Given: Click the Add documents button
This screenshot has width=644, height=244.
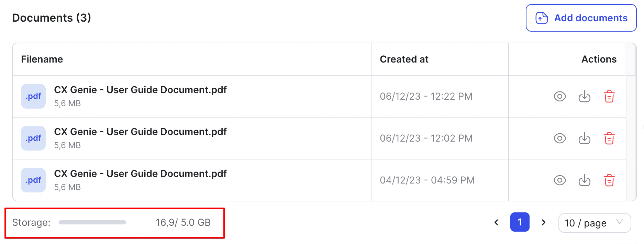Looking at the screenshot, I should click(581, 18).
